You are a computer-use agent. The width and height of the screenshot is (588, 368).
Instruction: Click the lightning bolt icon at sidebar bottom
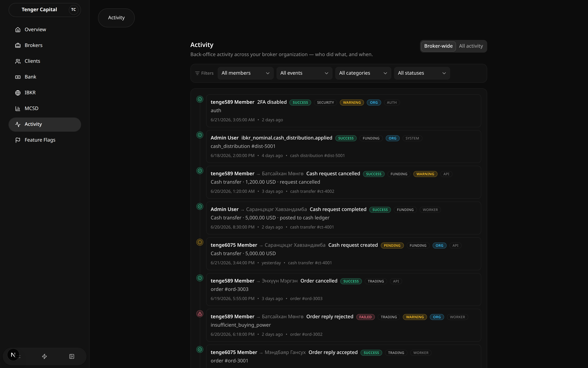click(44, 356)
